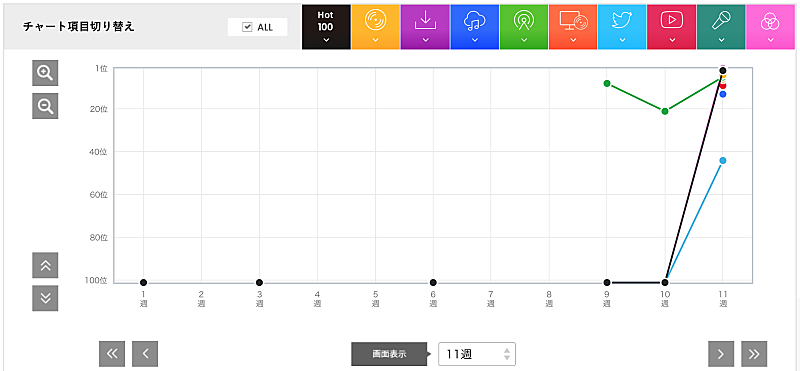This screenshot has height=371, width=800.
Task: Select the black data point at week 10
Action: [665, 282]
